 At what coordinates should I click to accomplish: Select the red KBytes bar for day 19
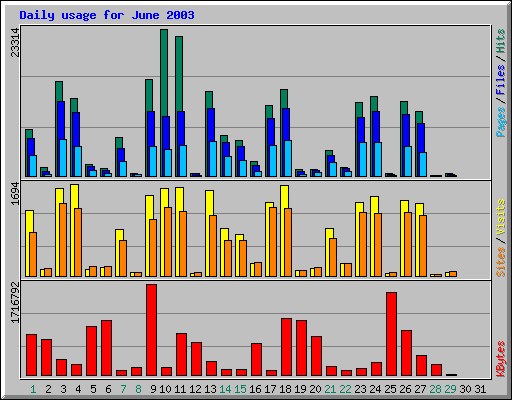pos(301,348)
